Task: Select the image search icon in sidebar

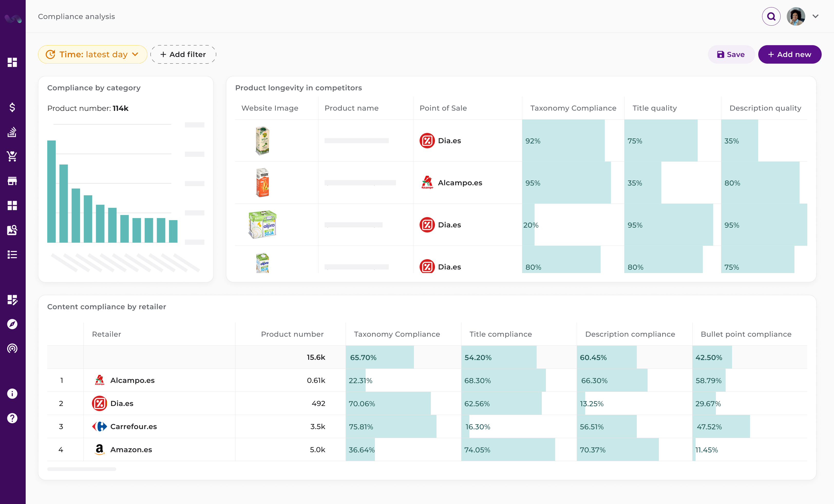Action: tap(13, 230)
